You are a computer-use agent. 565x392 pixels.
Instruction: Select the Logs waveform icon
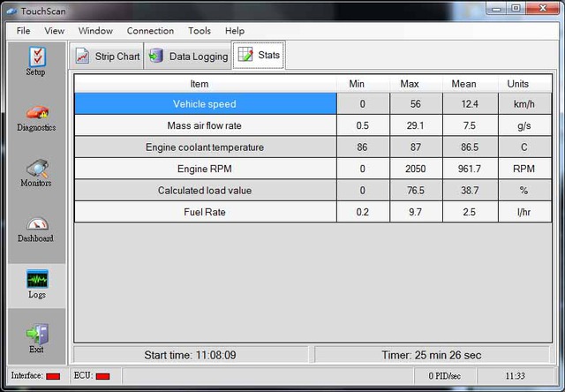36,281
